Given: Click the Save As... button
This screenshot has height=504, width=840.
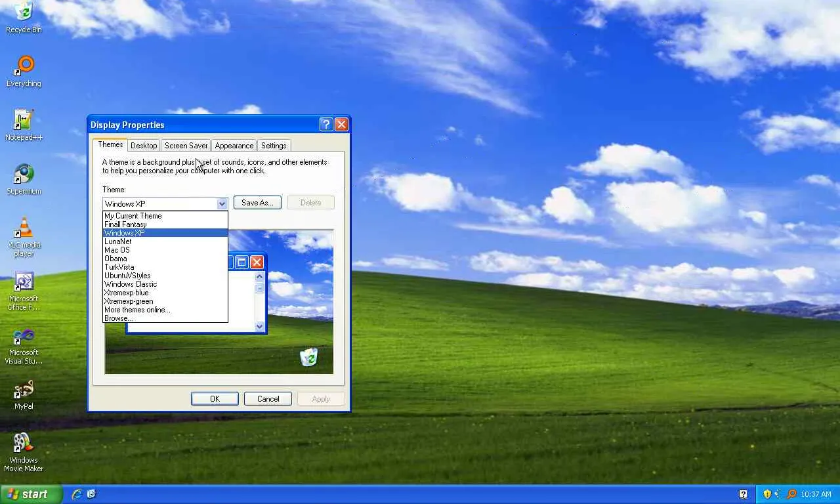Looking at the screenshot, I should 257,203.
